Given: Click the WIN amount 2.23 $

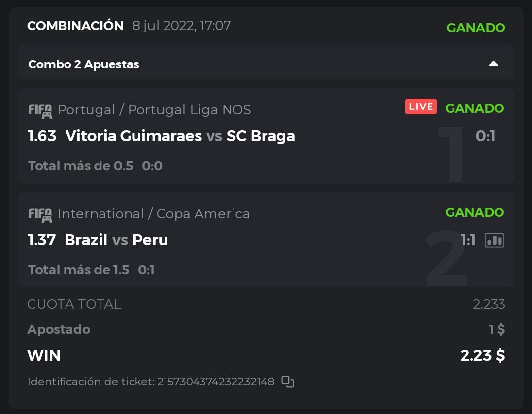Looking at the screenshot, I should point(482,355).
